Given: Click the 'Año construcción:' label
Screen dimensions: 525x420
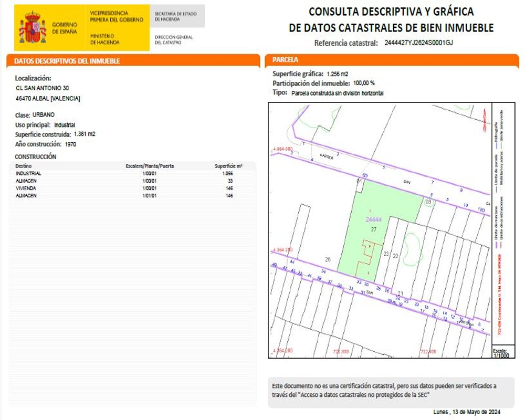Looking at the screenshot, I should pos(38,144).
